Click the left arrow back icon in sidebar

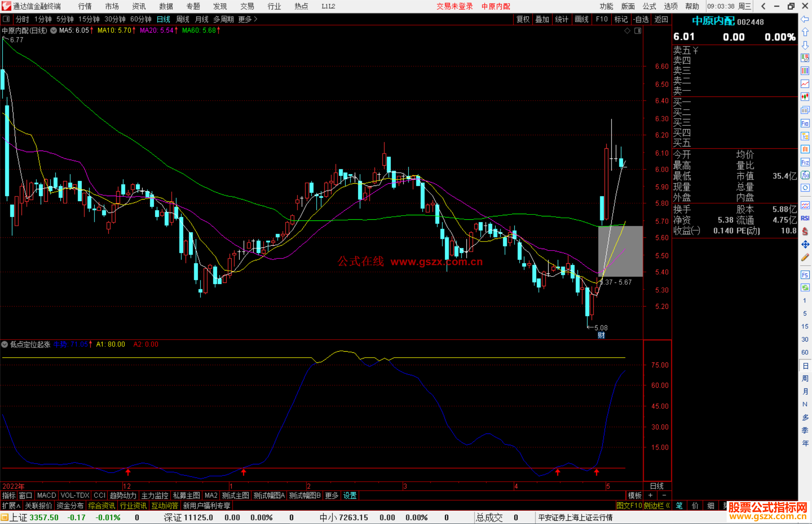point(805,19)
